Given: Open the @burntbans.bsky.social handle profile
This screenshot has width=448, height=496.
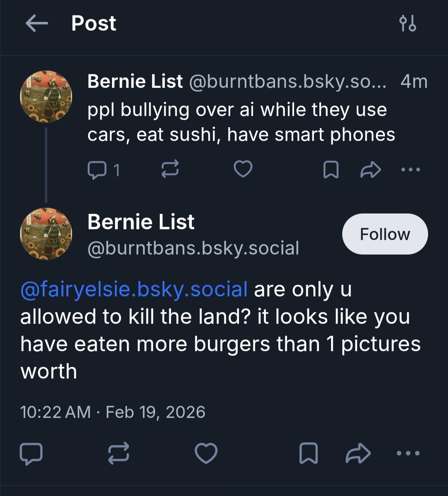Looking at the screenshot, I should coord(193,248).
